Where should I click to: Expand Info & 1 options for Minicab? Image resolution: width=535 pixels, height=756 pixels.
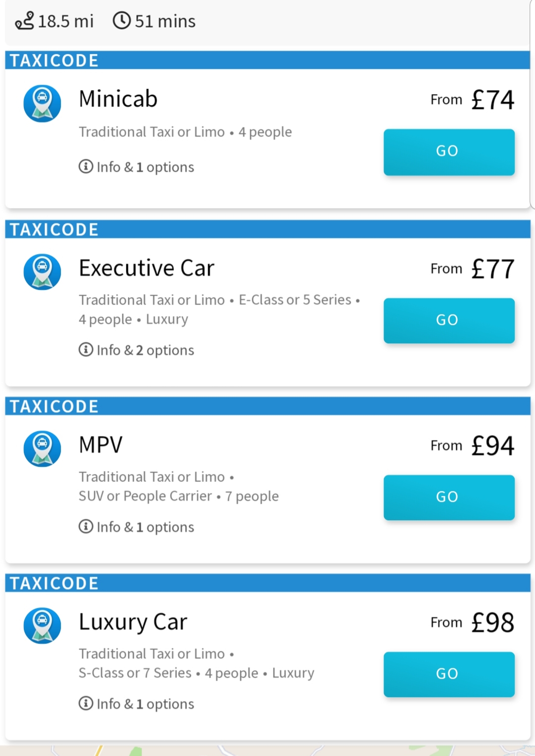pos(145,167)
